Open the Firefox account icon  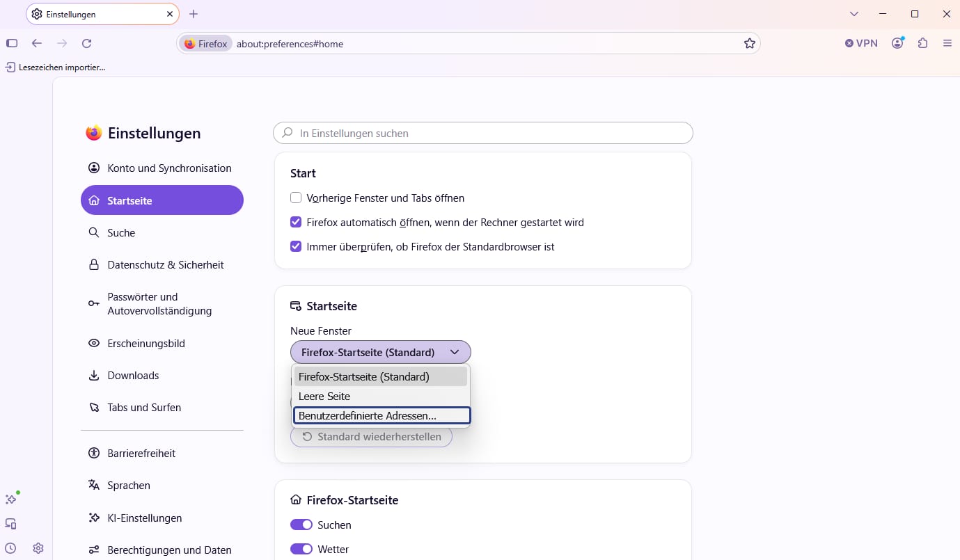(x=898, y=43)
